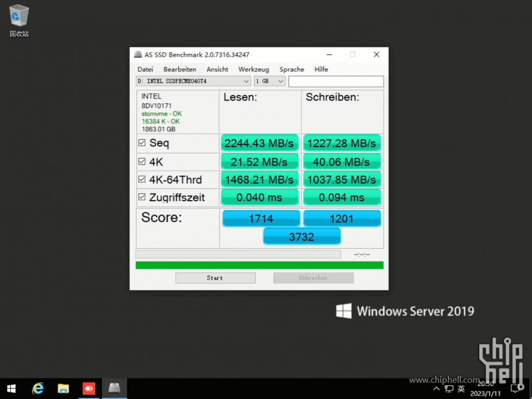
Task: Click the elapsed time display --:--:--
Action: pyautogui.click(x=362, y=254)
